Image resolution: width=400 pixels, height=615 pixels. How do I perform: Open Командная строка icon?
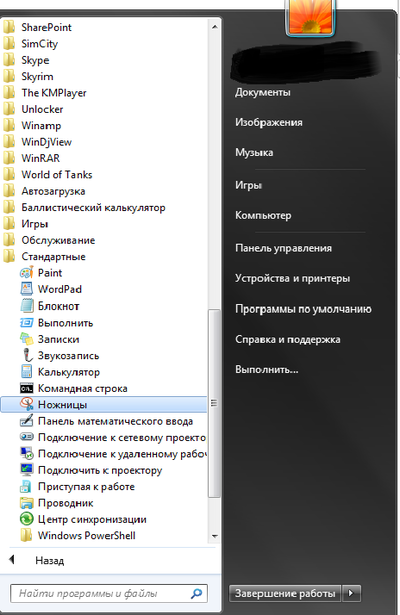(x=27, y=388)
